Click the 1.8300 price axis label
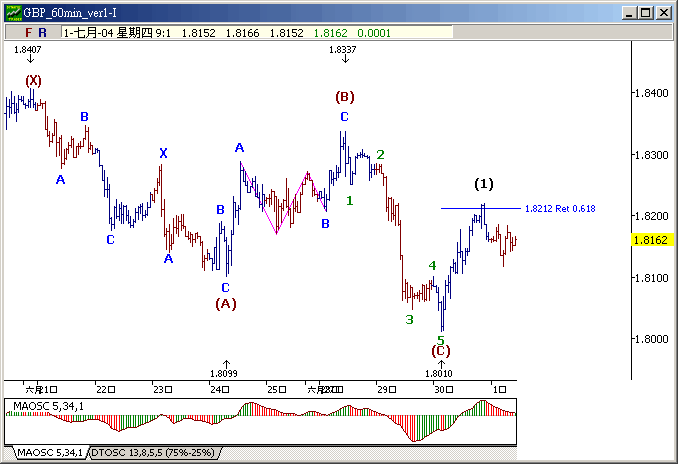Image resolution: width=678 pixels, height=464 pixels. tap(652, 155)
